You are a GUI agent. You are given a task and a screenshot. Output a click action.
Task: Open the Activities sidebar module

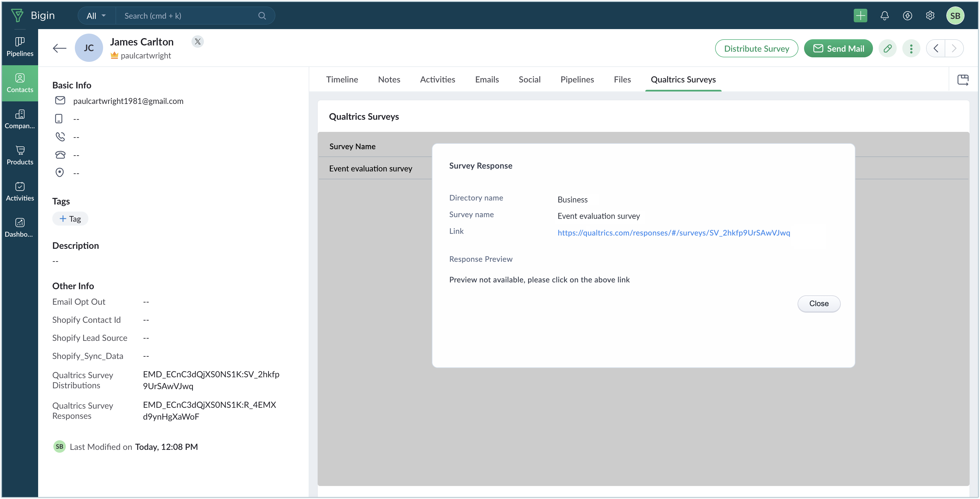(x=20, y=192)
